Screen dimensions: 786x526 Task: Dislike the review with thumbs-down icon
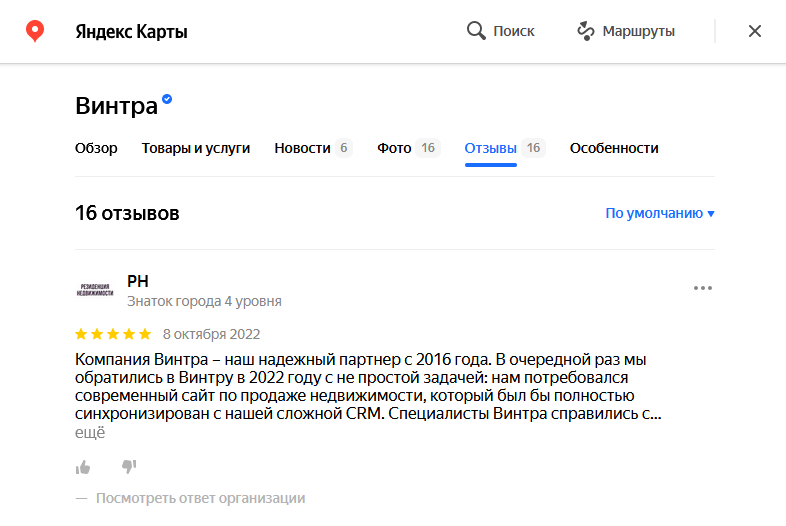point(129,466)
